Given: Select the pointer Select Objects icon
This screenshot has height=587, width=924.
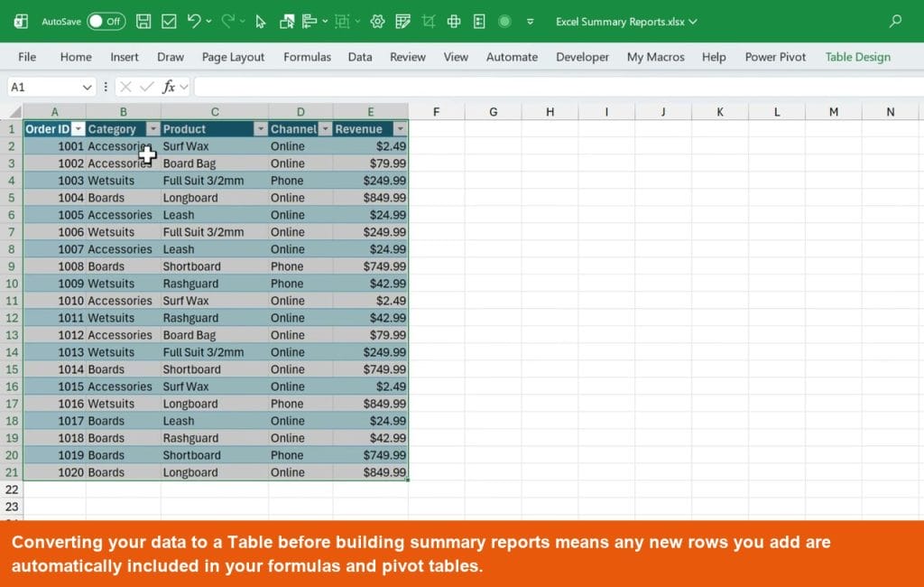Looking at the screenshot, I should [x=261, y=22].
